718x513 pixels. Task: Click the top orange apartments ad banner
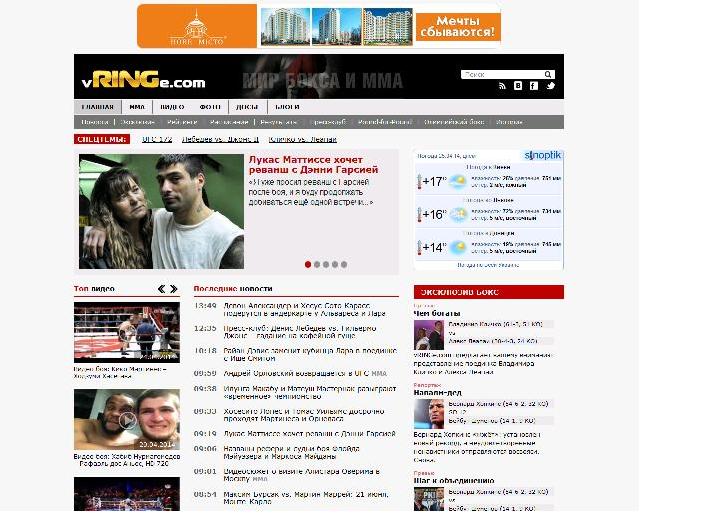click(319, 26)
